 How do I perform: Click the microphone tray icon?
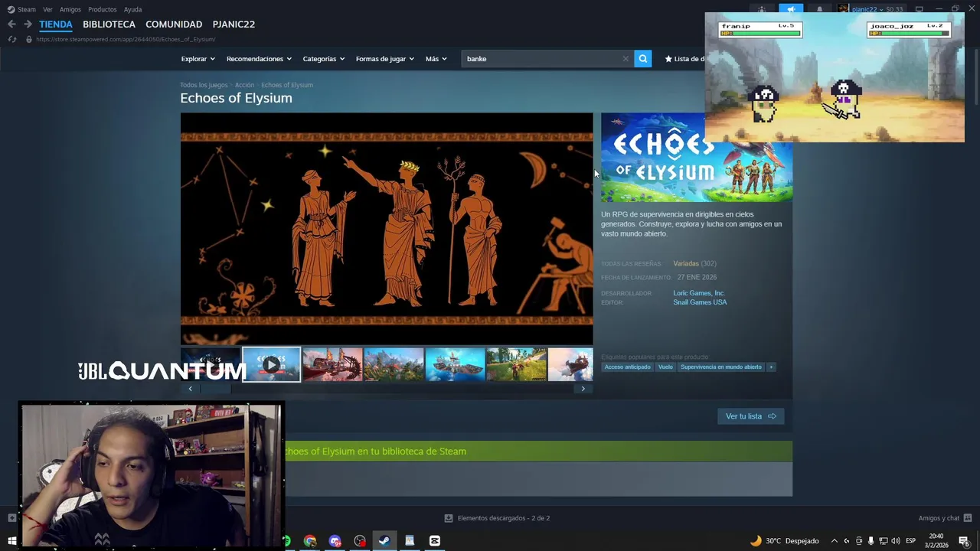(x=871, y=541)
